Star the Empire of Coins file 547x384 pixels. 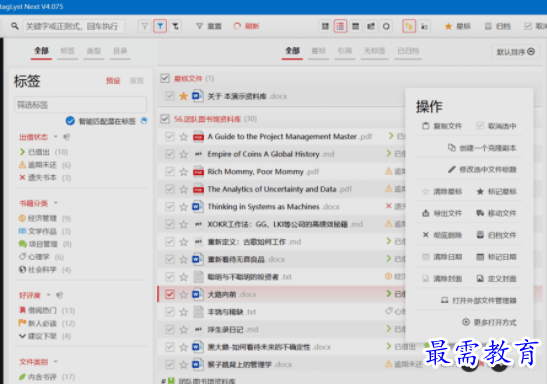coord(183,154)
